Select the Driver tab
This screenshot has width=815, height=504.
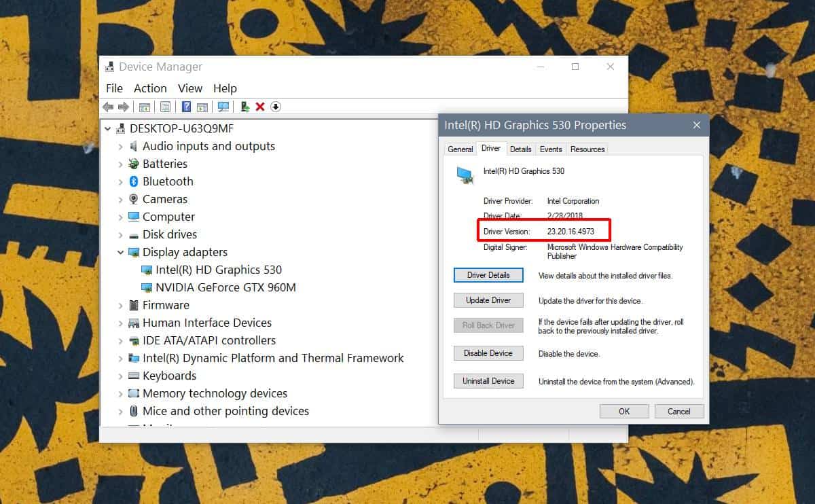[491, 148]
